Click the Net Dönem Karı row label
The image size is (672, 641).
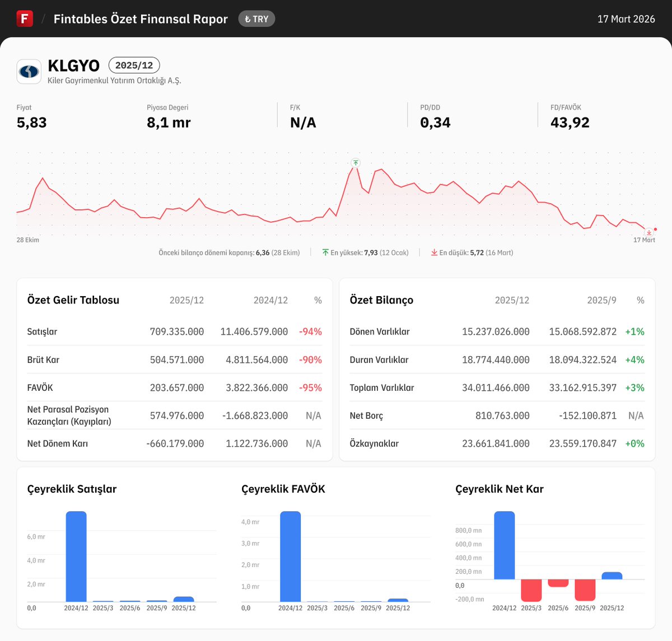pos(57,443)
